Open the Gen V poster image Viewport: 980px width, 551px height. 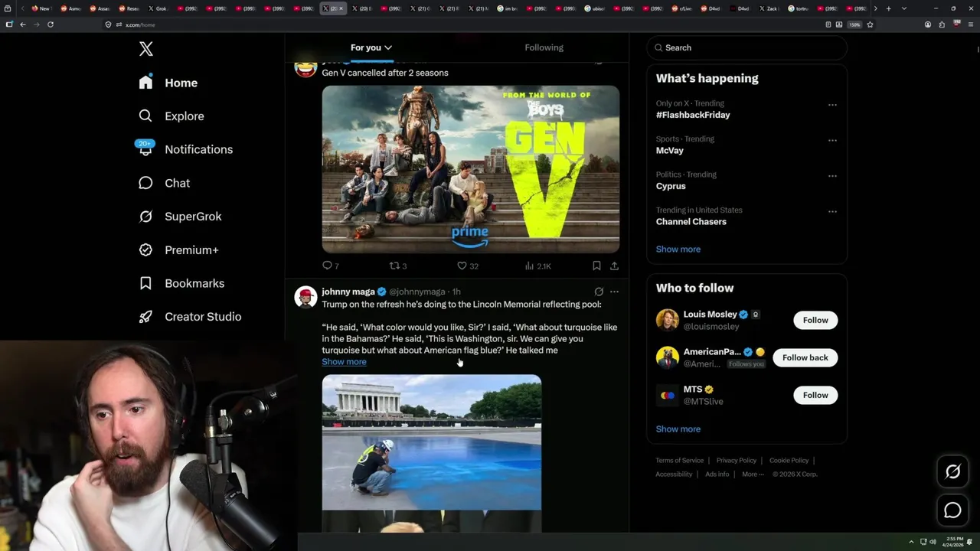click(471, 169)
